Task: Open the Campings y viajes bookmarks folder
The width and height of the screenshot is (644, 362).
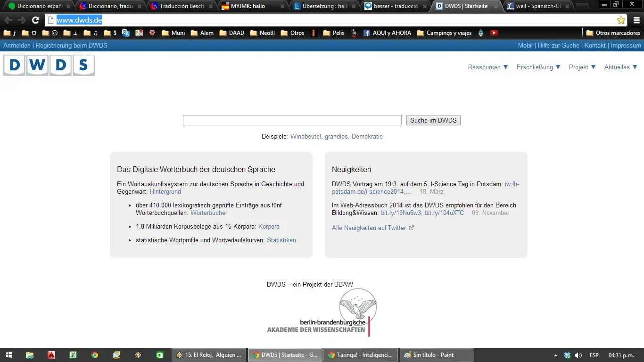Action: [x=444, y=33]
